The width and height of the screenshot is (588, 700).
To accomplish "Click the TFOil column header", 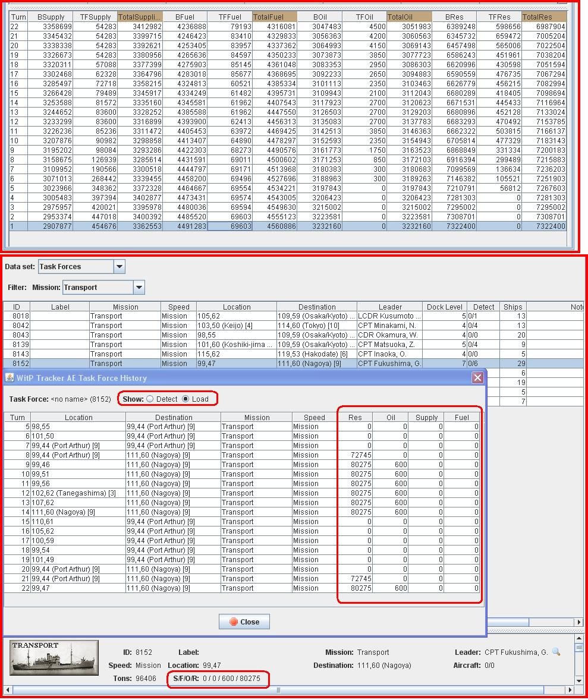I will 364,17.
